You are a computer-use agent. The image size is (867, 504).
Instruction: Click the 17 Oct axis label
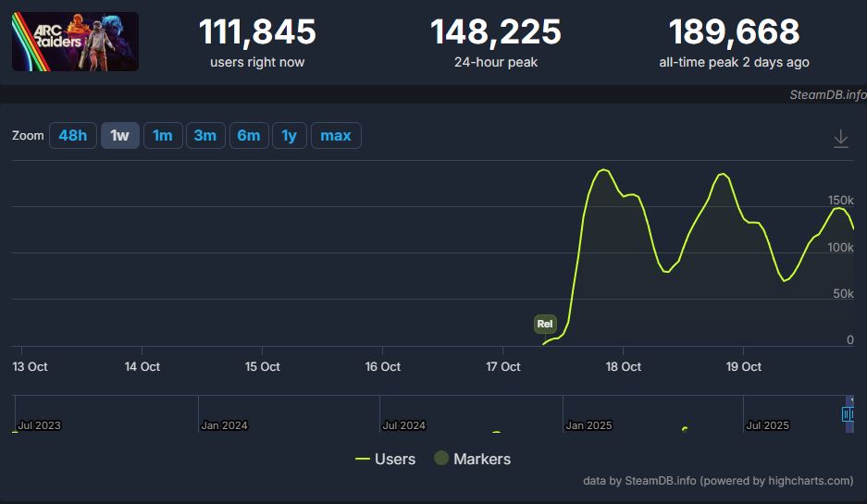(x=503, y=366)
